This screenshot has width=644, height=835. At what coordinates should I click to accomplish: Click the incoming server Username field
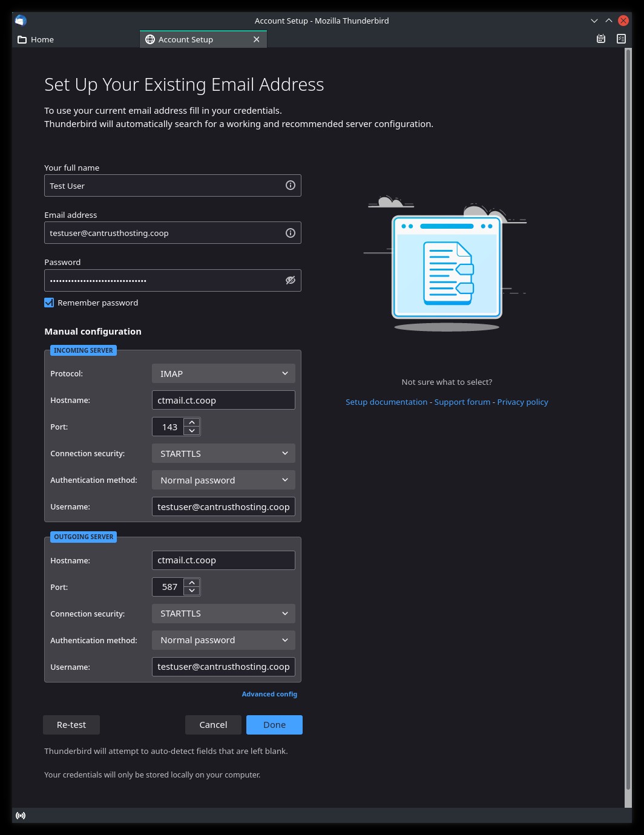[223, 506]
